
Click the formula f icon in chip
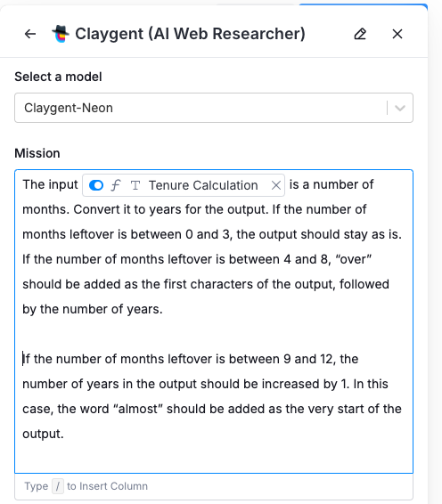coord(116,185)
